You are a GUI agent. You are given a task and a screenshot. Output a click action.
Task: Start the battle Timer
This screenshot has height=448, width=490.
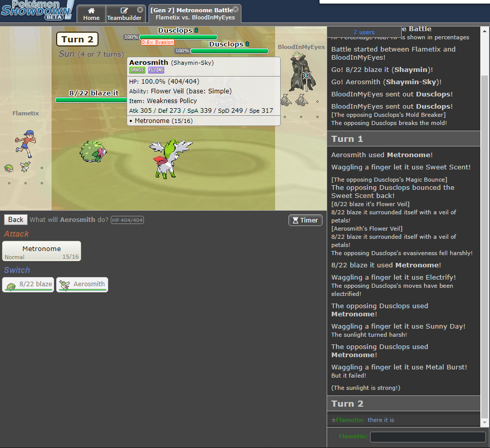(305, 220)
